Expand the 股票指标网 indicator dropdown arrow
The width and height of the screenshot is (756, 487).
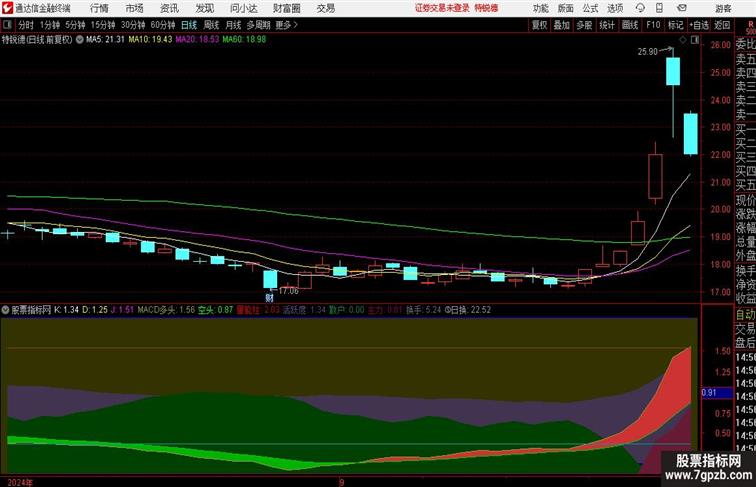(6, 310)
